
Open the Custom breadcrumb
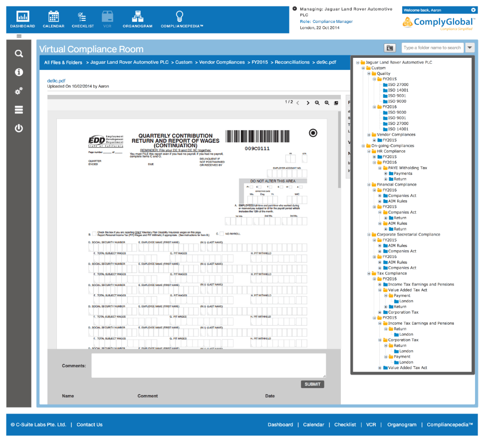(184, 62)
